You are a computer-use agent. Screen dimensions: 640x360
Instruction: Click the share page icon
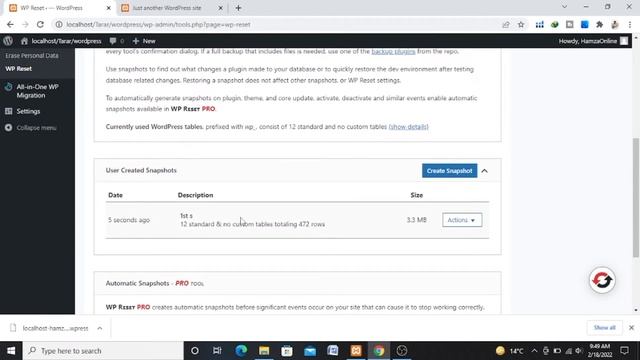tap(506, 24)
